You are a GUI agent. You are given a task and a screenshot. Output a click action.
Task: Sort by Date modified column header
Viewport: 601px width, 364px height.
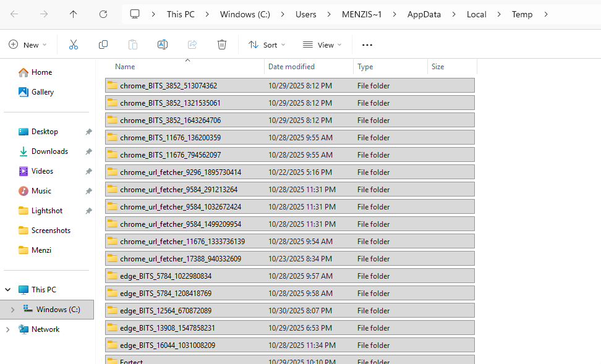point(291,67)
